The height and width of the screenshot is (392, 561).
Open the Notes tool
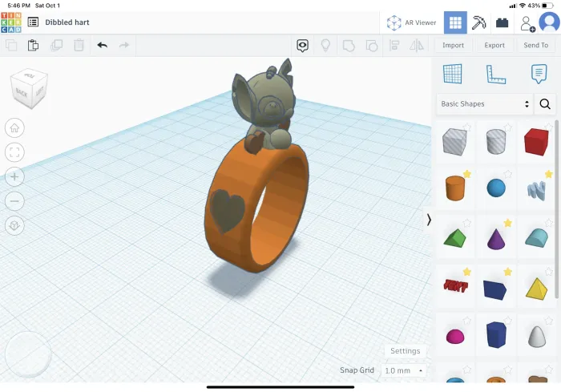(x=539, y=74)
